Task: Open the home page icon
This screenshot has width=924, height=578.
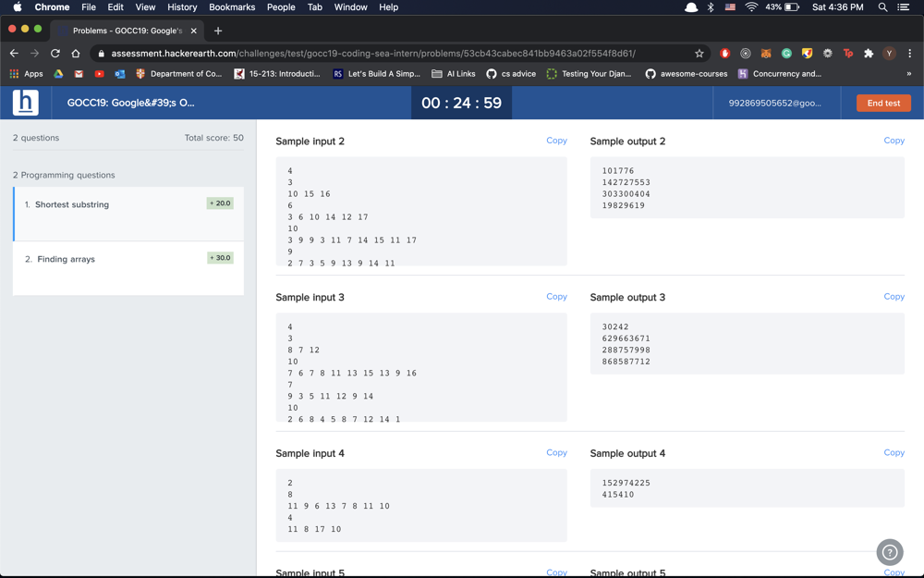Action: click(x=76, y=53)
